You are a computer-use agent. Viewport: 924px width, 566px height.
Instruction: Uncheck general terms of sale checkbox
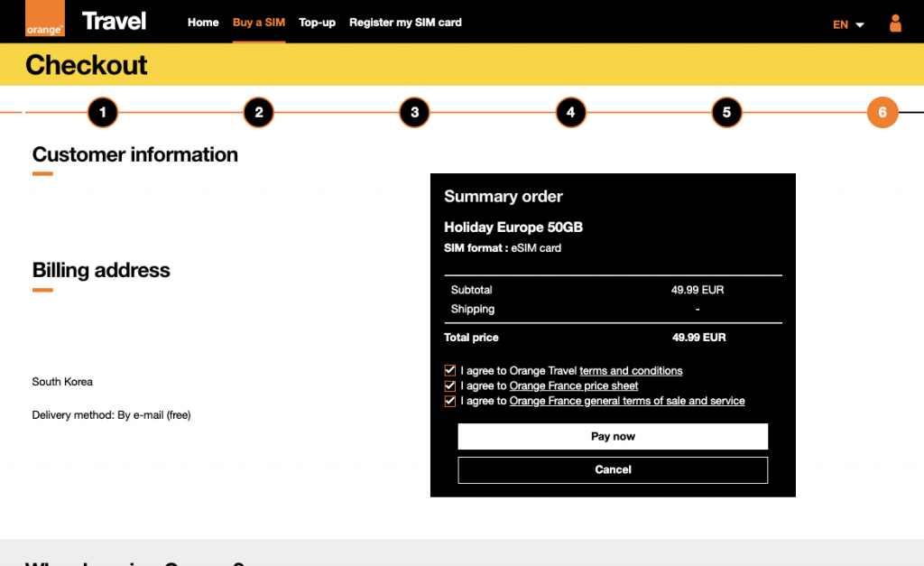coord(450,401)
